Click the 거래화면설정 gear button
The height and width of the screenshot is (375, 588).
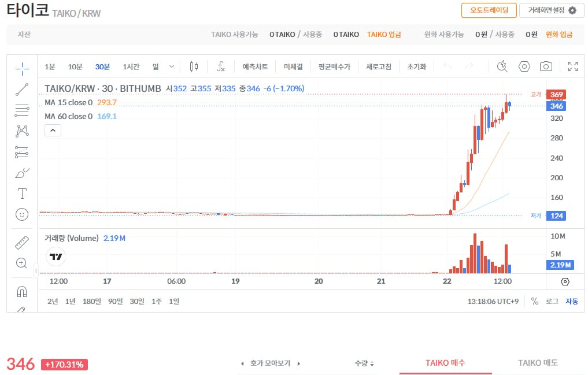click(x=552, y=10)
